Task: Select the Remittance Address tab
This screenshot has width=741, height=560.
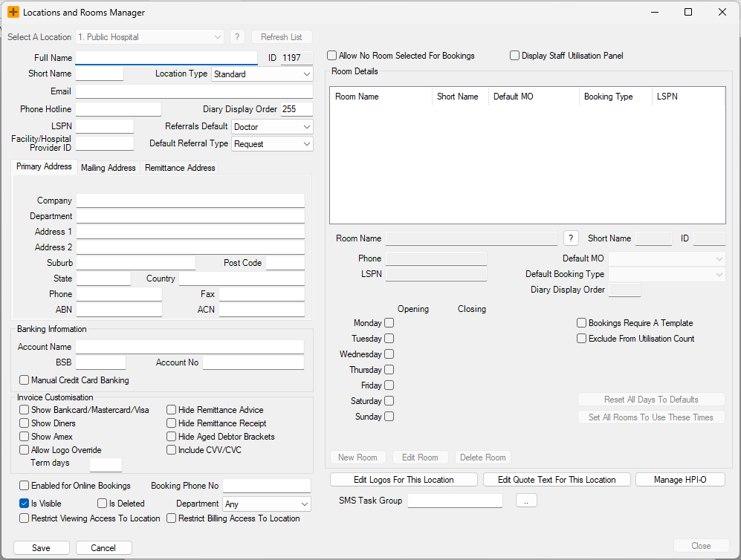Action: [180, 168]
